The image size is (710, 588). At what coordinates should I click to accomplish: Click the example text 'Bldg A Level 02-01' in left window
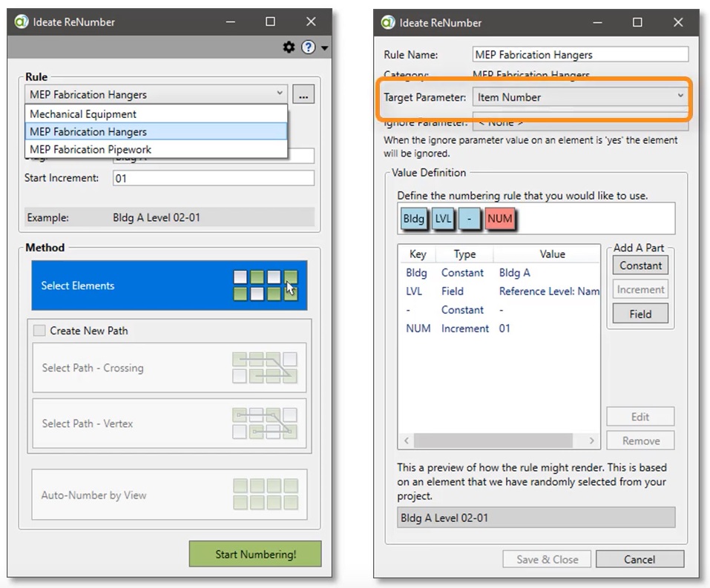[157, 217]
